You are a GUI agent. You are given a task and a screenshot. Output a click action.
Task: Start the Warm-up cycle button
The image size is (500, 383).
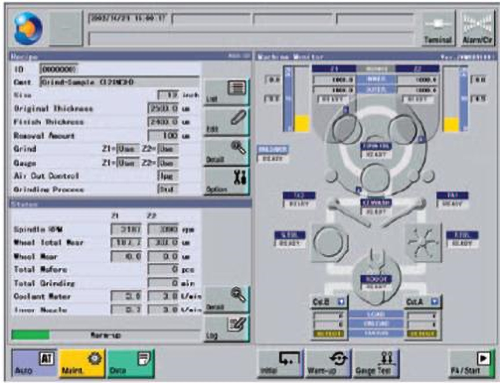tap(328, 363)
